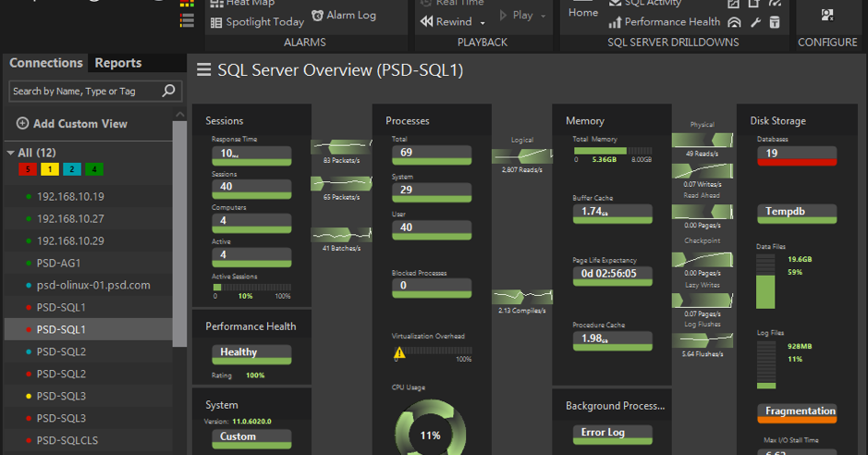This screenshot has height=455, width=868.
Task: Open the Play dropdown arrow
Action: tap(543, 16)
